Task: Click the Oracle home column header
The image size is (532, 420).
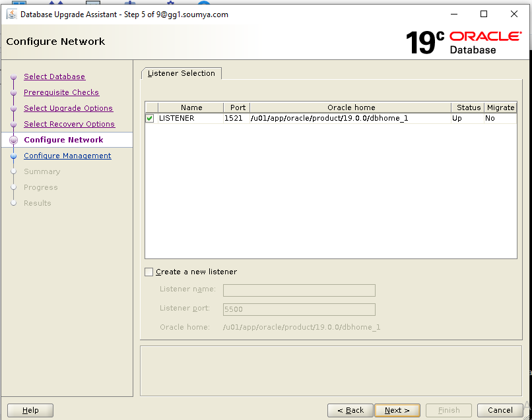Action: (351, 107)
